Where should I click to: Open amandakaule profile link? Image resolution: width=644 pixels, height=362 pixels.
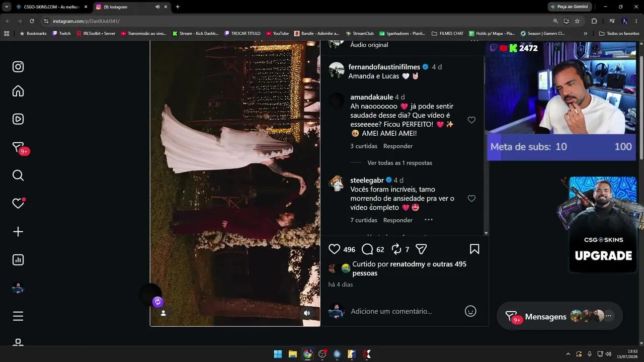point(372,97)
